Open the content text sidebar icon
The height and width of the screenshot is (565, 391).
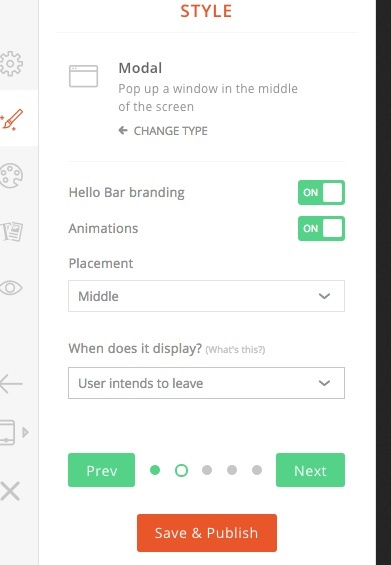coord(12,232)
